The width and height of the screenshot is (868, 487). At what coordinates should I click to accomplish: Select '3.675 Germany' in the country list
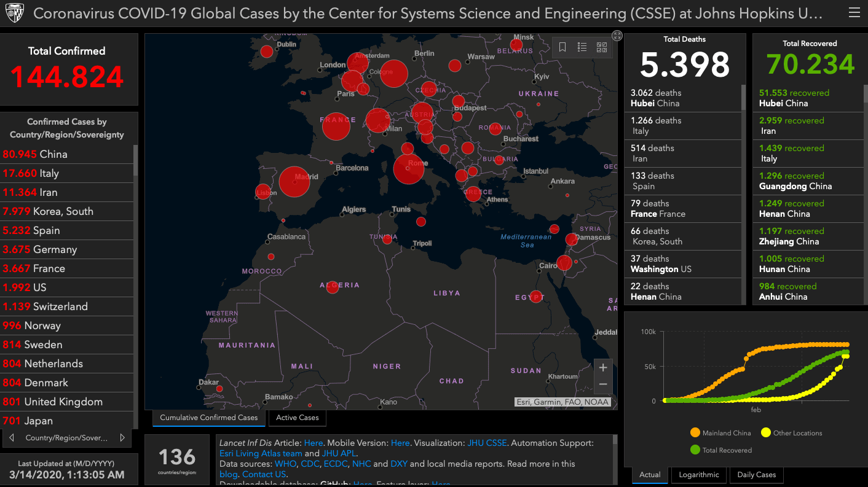[67, 249]
